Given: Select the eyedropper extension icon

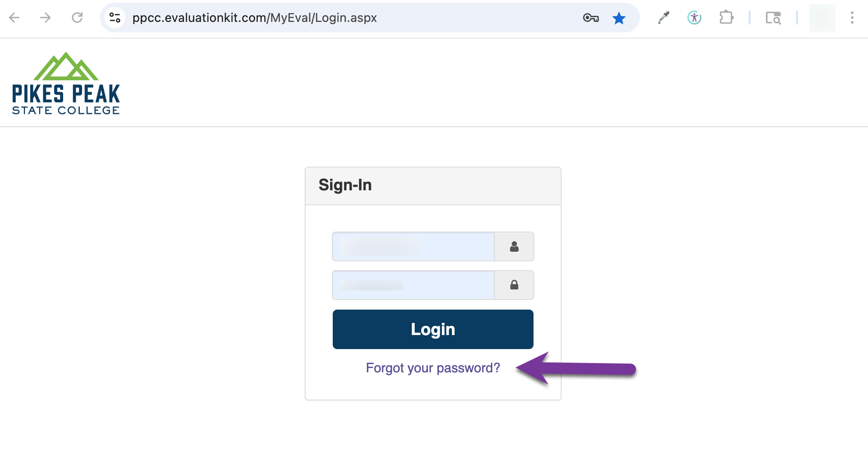Looking at the screenshot, I should tap(663, 18).
